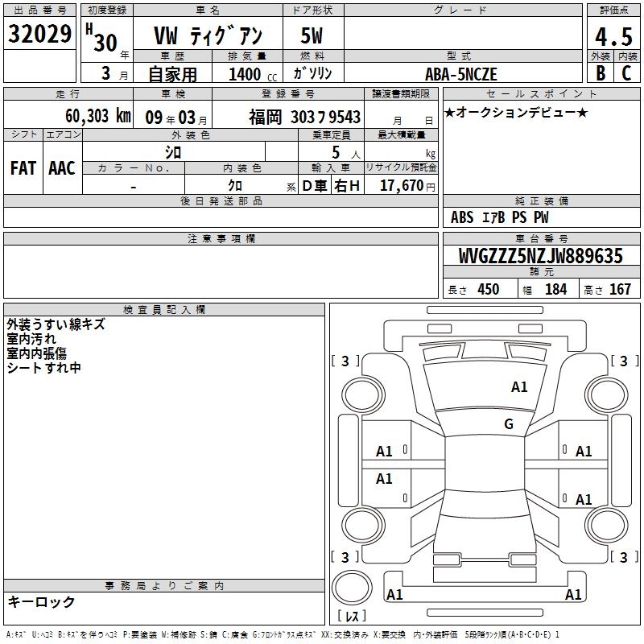The height and width of the screenshot is (644, 644).
Task: Select the car name VW ティグアン
Action: pyautogui.click(x=208, y=35)
